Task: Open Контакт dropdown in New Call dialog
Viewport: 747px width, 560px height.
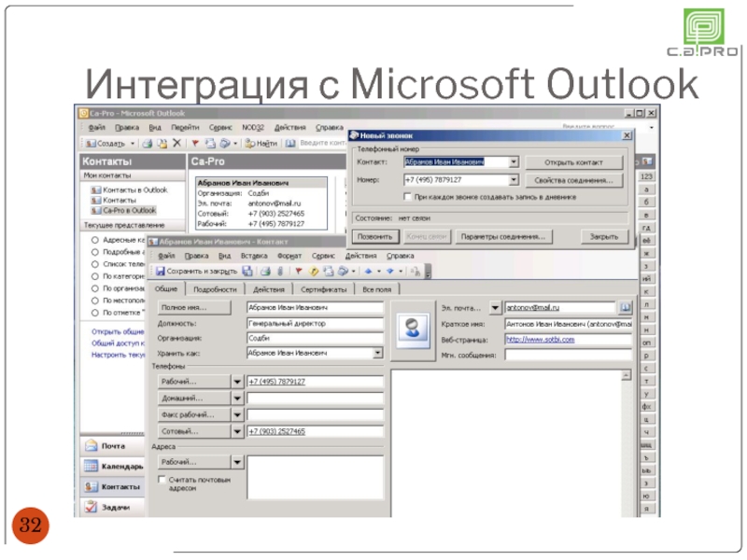Action: (x=513, y=161)
